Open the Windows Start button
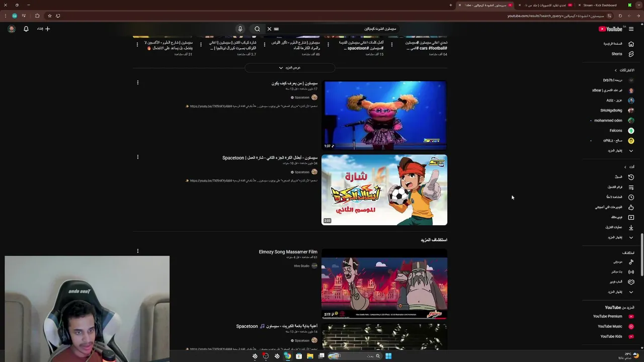 coord(388,356)
